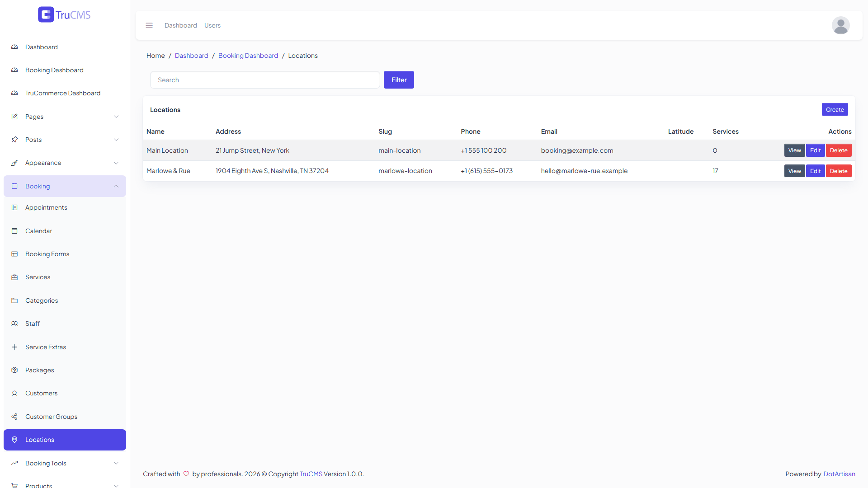Open DotArtisan footer link
The image size is (868, 488).
click(839, 474)
